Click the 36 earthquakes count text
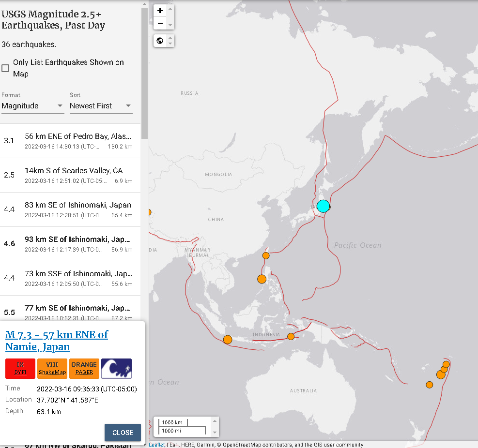 [29, 45]
